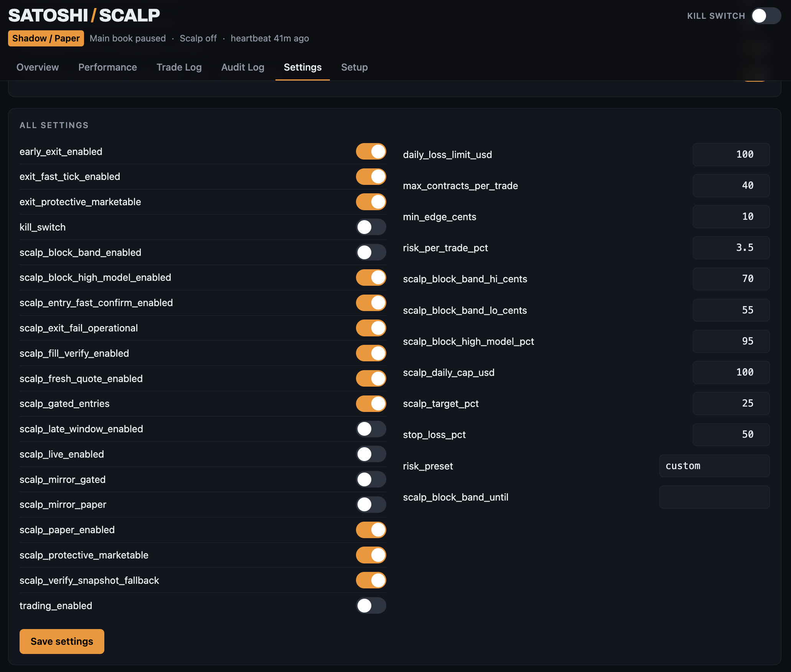Click the scalp_live_enabled label text
791x672 pixels.
62,454
